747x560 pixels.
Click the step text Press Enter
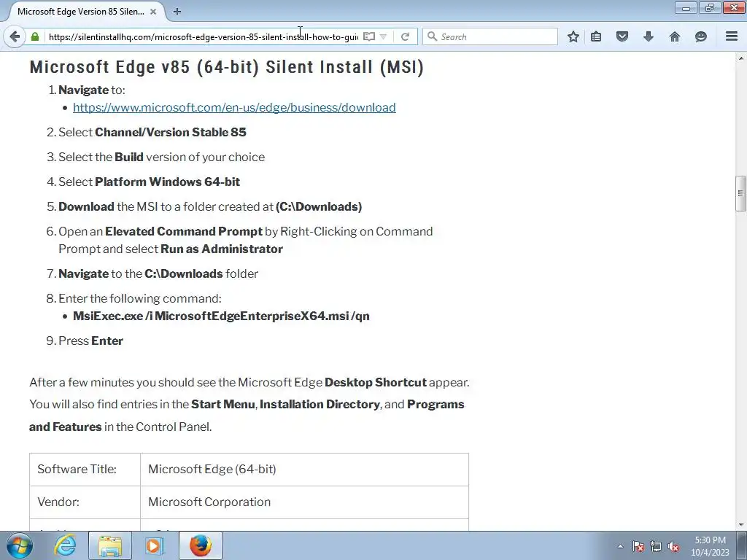tap(91, 341)
